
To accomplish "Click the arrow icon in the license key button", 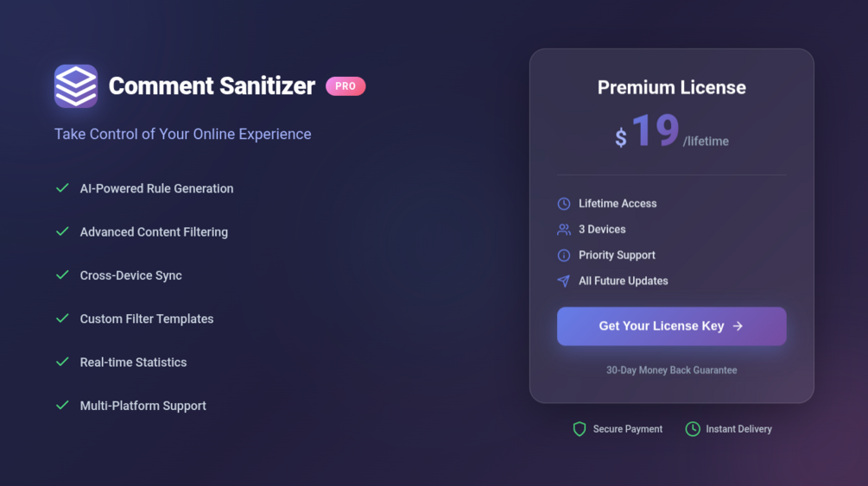I will coord(738,326).
